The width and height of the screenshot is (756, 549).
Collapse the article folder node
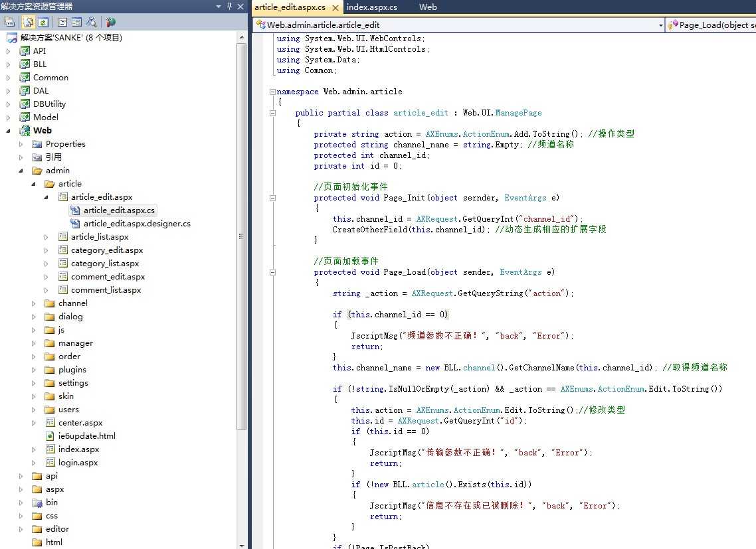33,184
